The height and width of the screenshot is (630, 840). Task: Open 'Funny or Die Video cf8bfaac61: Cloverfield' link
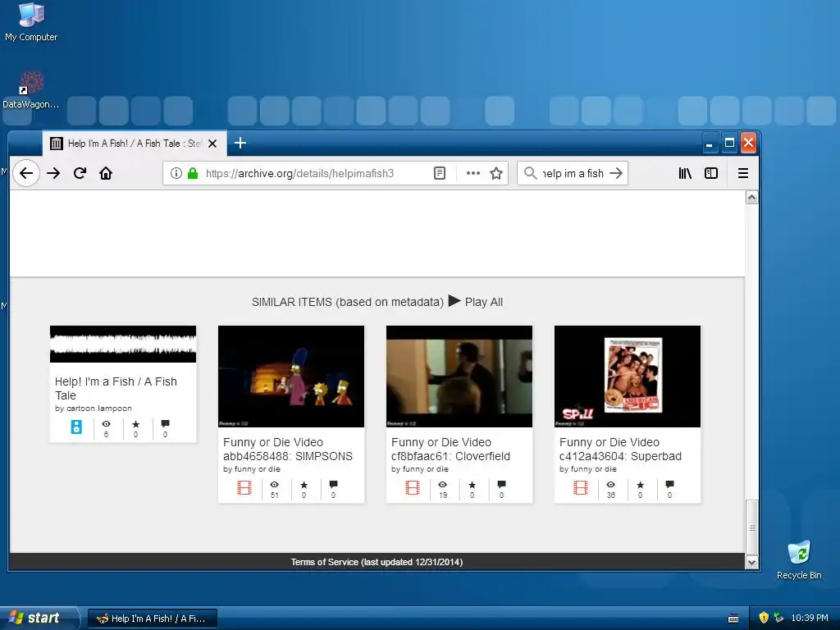[x=450, y=449]
